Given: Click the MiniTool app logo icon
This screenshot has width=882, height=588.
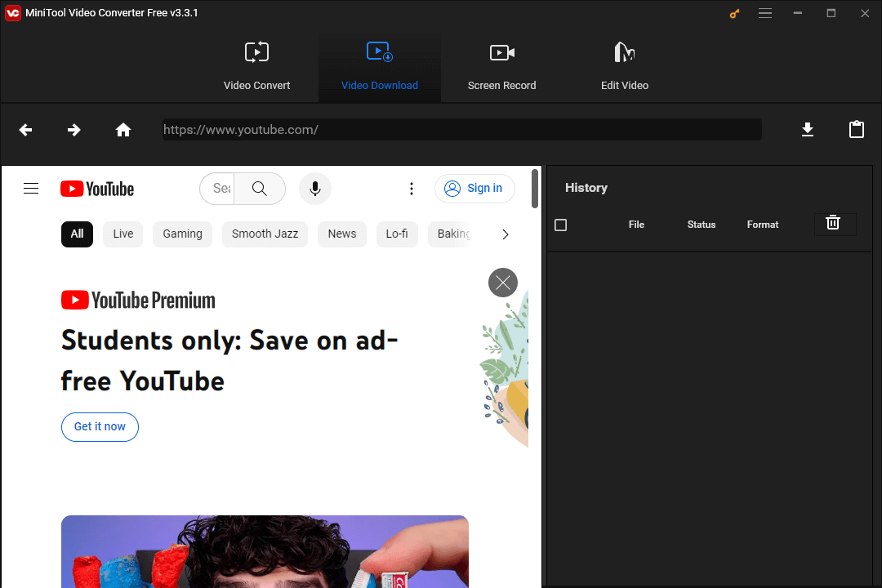Looking at the screenshot, I should point(13,13).
